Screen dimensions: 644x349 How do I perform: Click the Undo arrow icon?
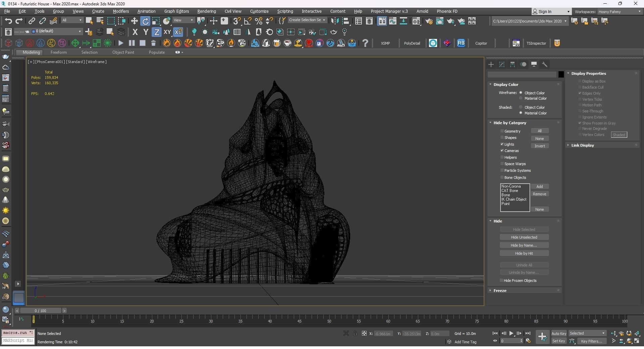point(8,21)
